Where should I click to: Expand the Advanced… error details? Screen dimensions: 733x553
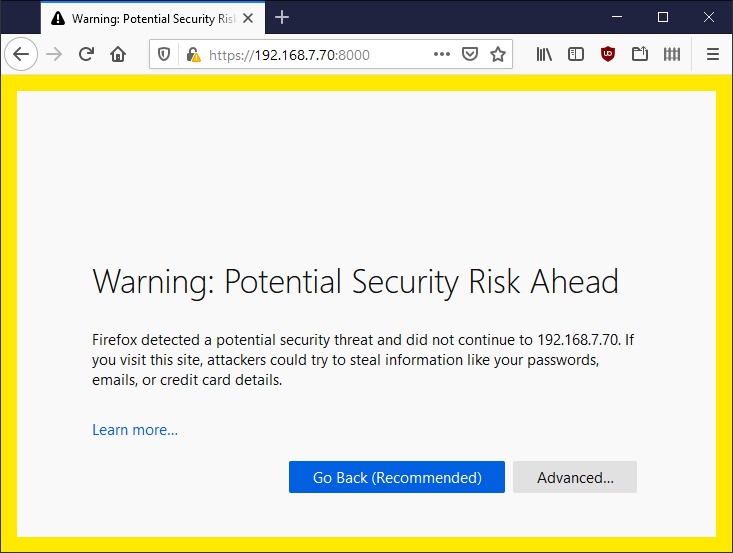click(575, 477)
